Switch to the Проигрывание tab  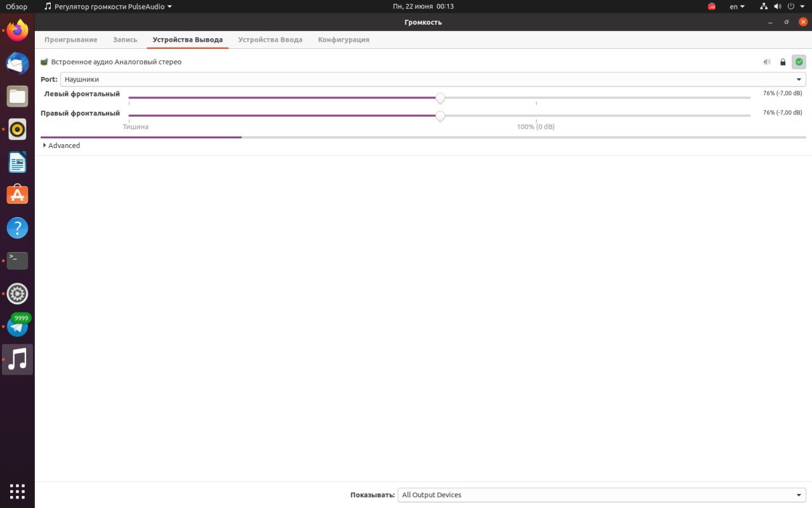71,39
